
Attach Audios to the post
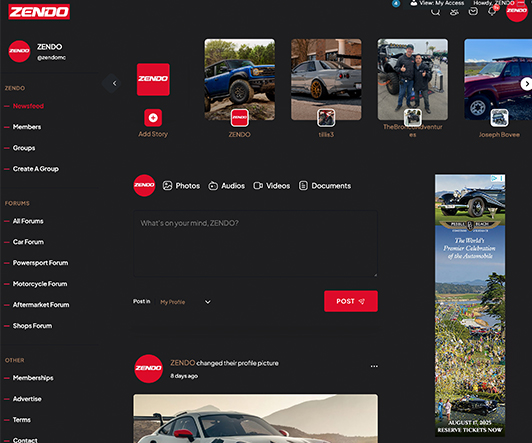click(226, 186)
